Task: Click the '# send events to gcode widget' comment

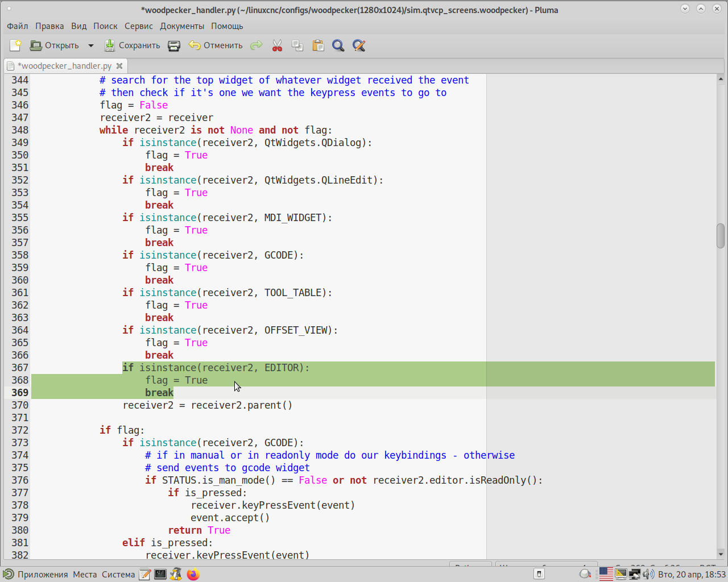Action: tap(227, 468)
